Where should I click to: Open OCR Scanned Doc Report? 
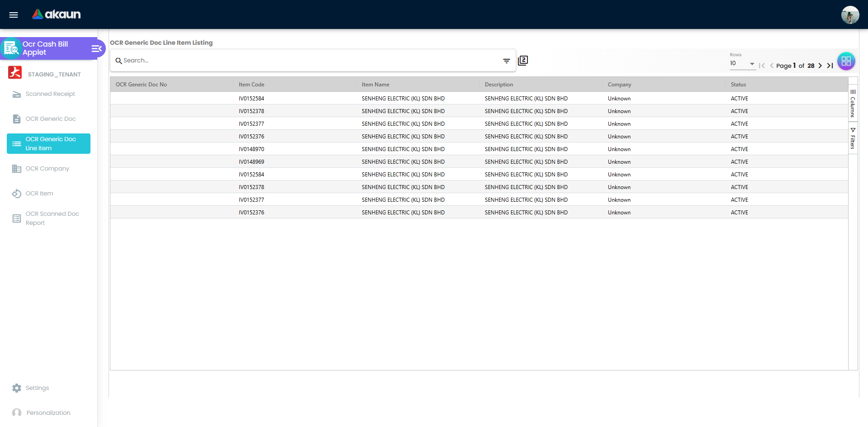coord(48,218)
